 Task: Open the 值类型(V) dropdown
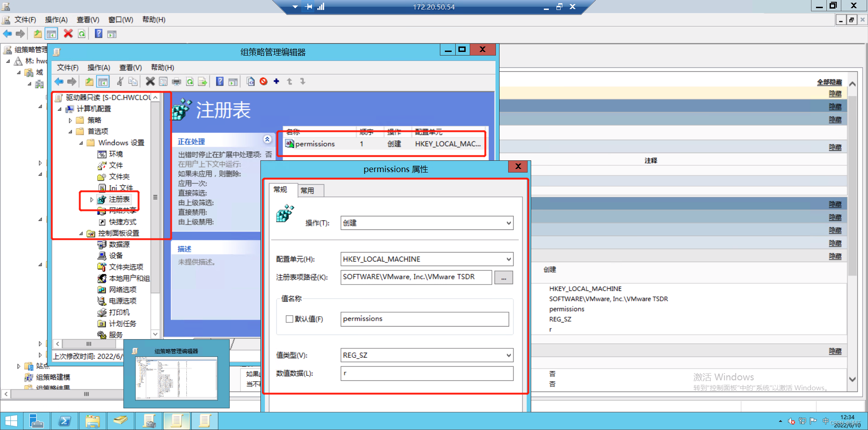tap(509, 355)
